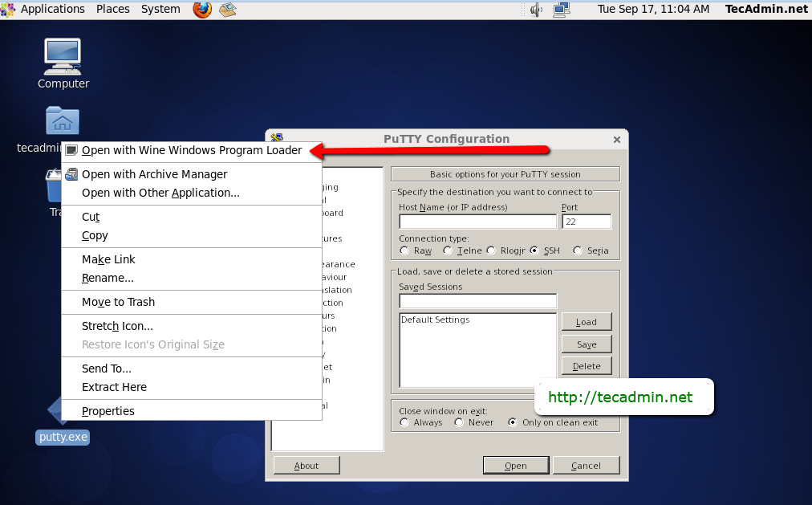Choose Extract Here
Screen dimensions: 812x505
[x=192, y=388]
